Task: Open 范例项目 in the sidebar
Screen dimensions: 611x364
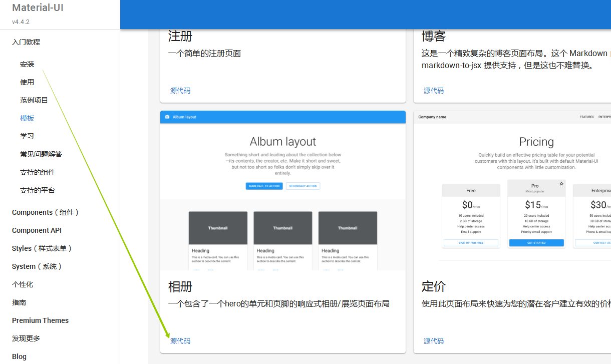Action: coord(34,100)
